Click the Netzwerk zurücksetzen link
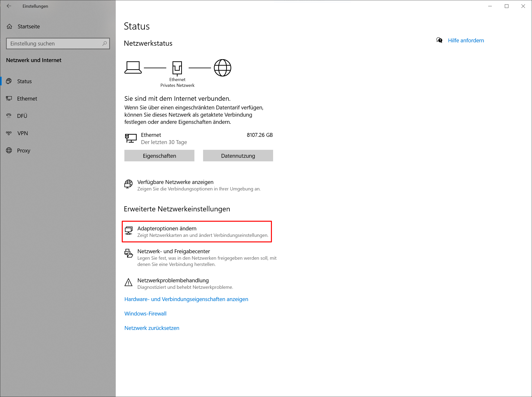 (152, 328)
